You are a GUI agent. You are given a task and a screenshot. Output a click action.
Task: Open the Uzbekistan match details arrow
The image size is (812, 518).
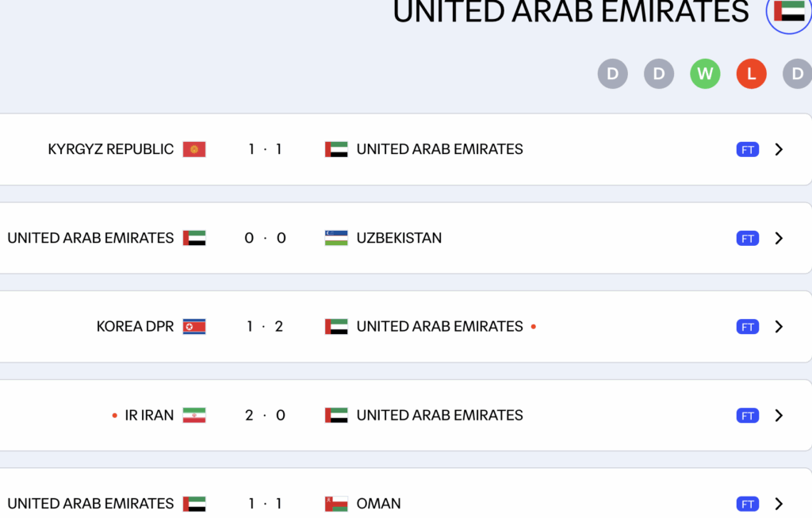[x=779, y=238]
